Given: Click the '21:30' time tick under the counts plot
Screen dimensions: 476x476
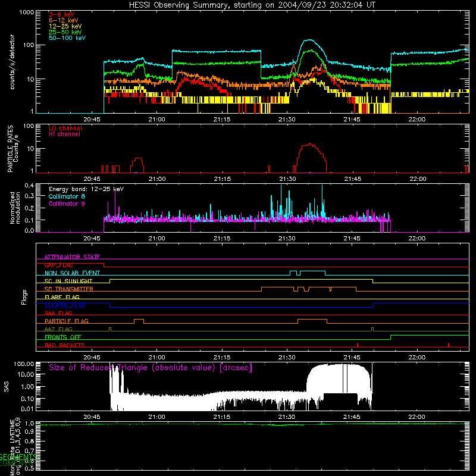Looking at the screenshot, I should click(287, 120).
